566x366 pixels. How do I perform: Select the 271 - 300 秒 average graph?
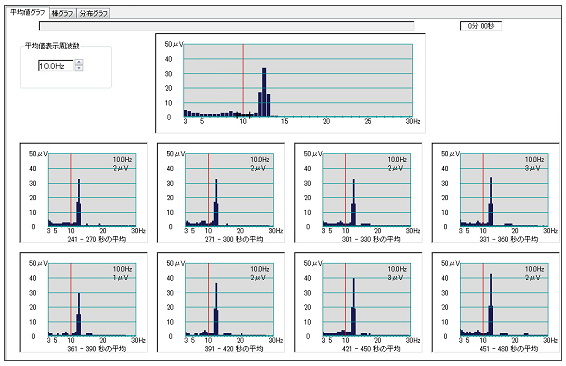point(221,193)
